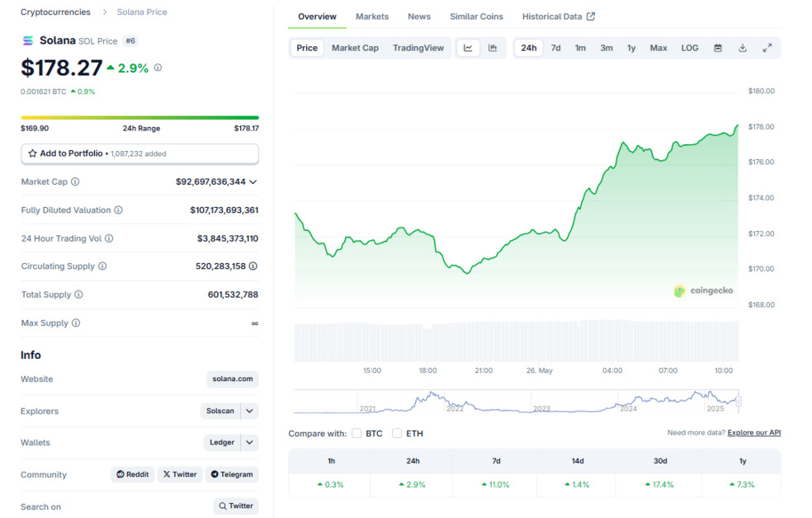The height and width of the screenshot is (518, 812).
Task: Click the mini historical navigator chart
Action: pos(517,402)
